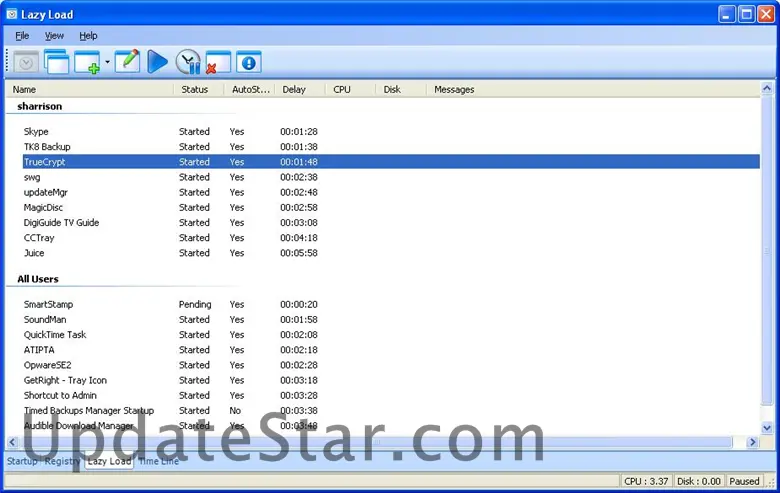The height and width of the screenshot is (493, 780).
Task: Sort by the Delay column header
Action: point(300,90)
